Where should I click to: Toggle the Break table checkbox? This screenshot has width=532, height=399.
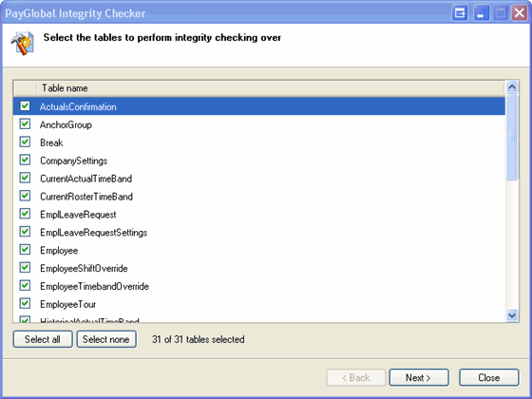[25, 142]
